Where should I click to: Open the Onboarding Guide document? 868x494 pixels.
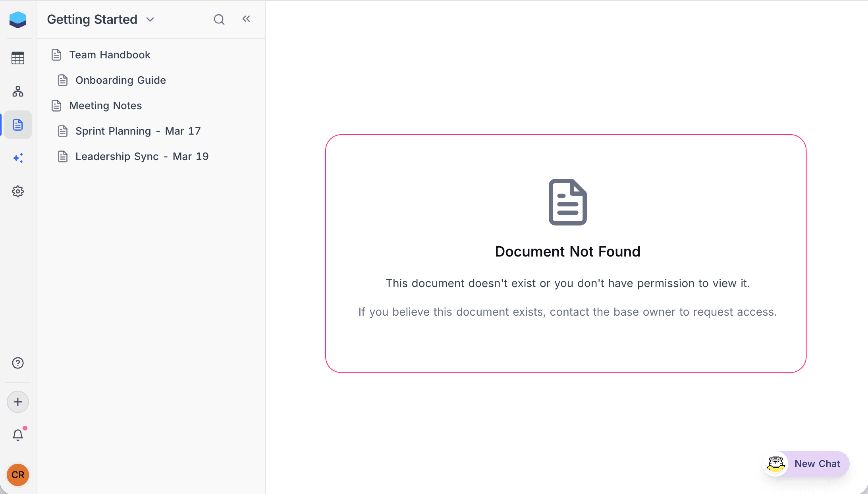(120, 80)
